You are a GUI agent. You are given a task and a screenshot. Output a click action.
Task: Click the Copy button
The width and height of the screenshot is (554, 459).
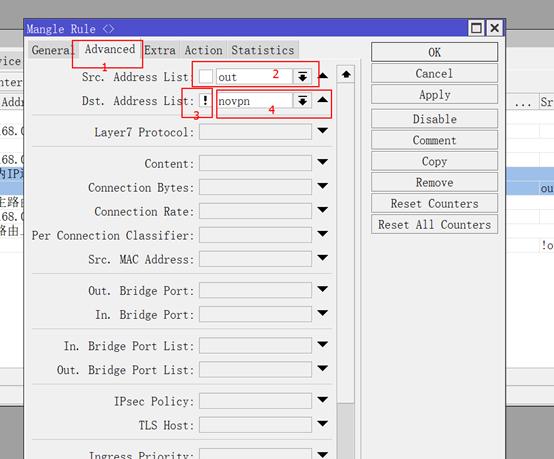tap(434, 161)
